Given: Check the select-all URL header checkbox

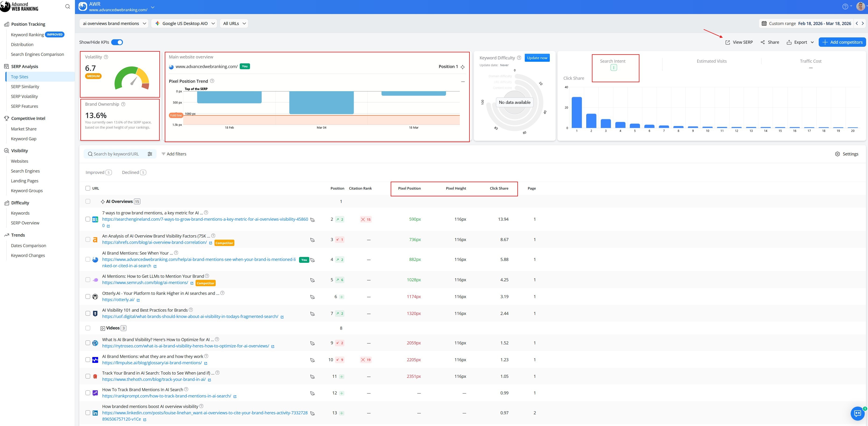Looking at the screenshot, I should pyautogui.click(x=88, y=188).
